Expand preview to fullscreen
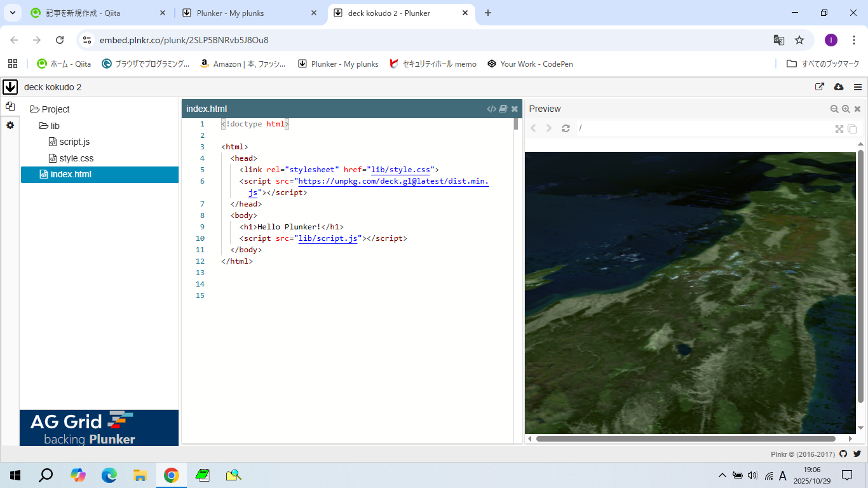 (839, 129)
